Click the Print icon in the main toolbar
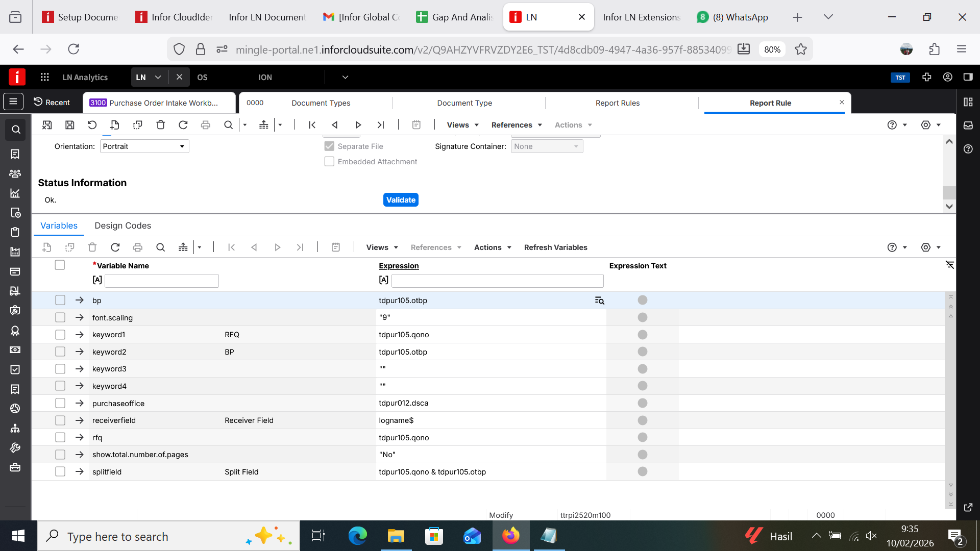Image resolution: width=980 pixels, height=551 pixels. [206, 125]
